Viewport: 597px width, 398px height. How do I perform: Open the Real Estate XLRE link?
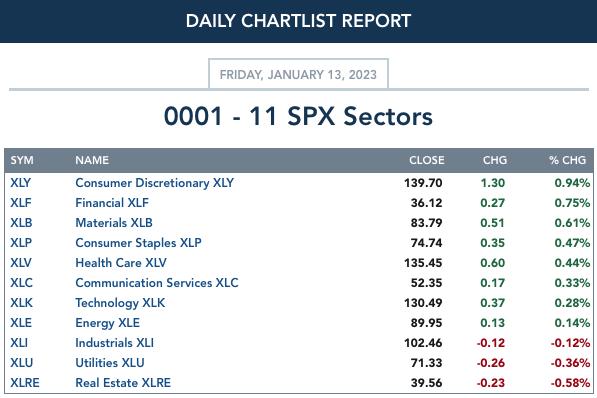(x=123, y=383)
